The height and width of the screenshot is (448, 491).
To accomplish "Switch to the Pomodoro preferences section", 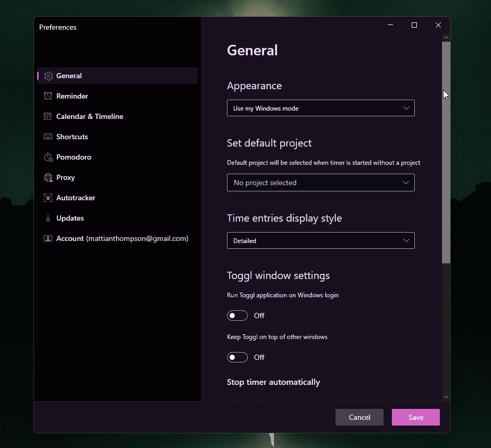I will point(74,157).
